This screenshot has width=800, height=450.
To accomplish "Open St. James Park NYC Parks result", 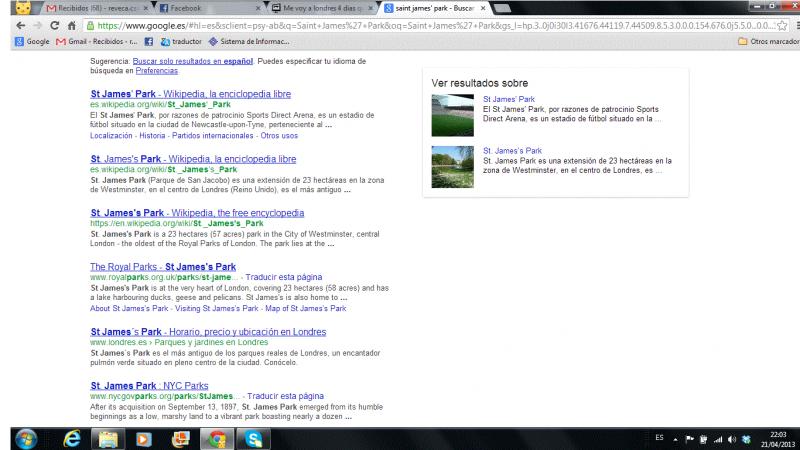I will coord(149,386).
